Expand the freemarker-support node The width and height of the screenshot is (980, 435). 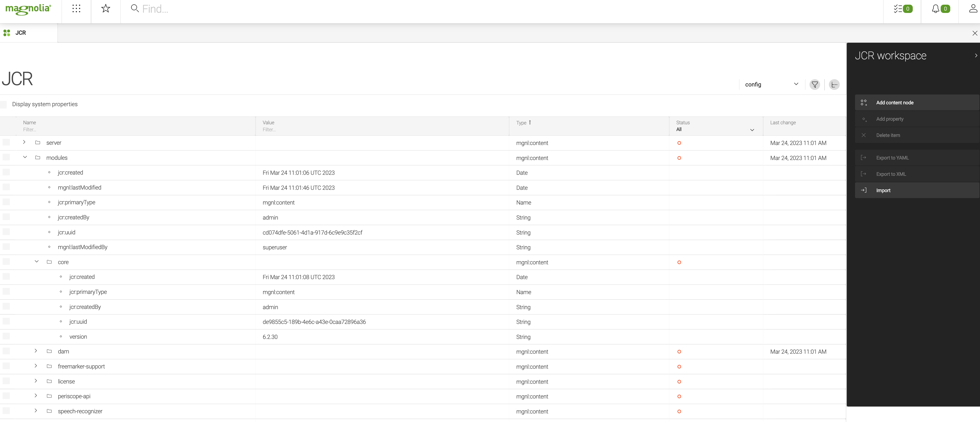pyautogui.click(x=36, y=366)
